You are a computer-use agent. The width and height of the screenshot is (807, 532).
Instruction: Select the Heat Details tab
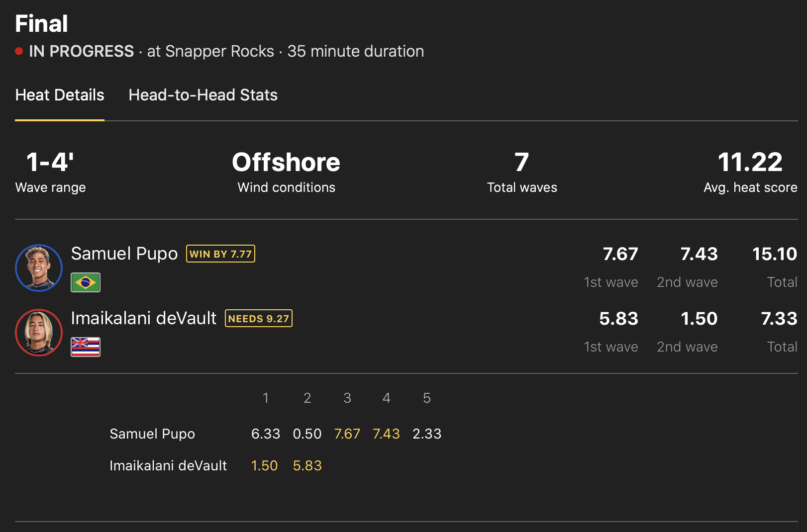click(60, 95)
